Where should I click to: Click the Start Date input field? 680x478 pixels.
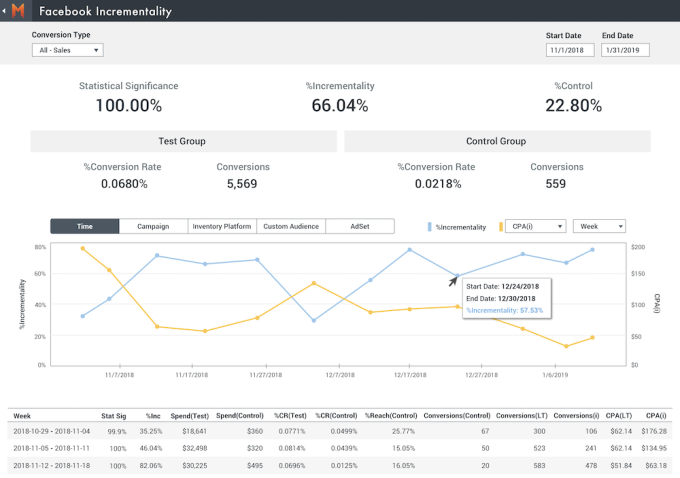570,50
